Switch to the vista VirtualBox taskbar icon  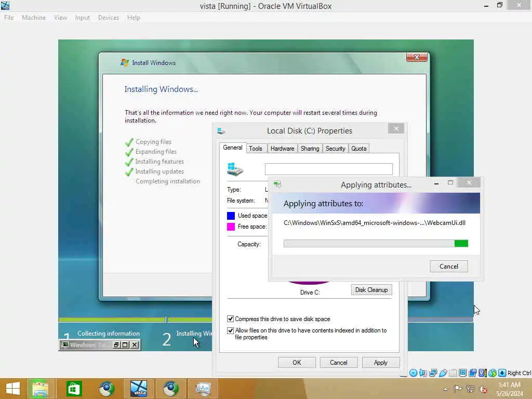tap(139, 389)
